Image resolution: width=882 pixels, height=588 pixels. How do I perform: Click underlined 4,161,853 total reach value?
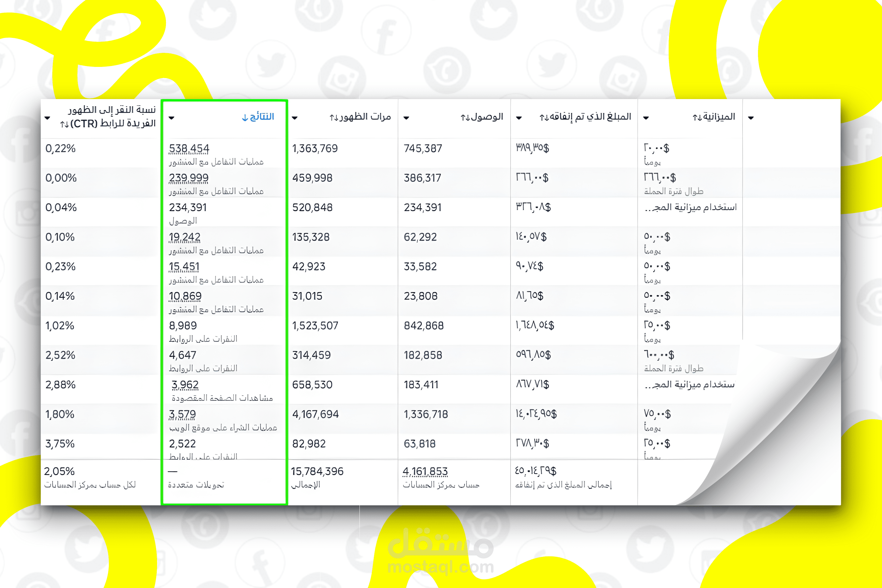coord(425,471)
